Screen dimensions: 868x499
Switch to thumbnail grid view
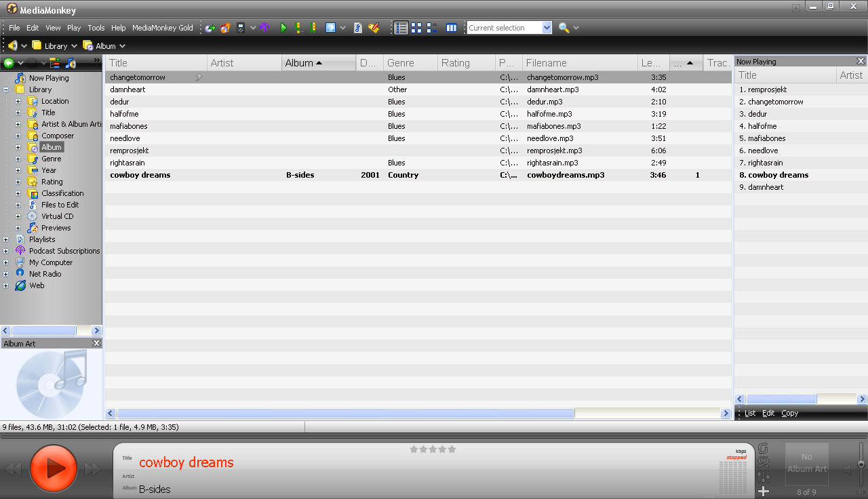[x=416, y=28]
